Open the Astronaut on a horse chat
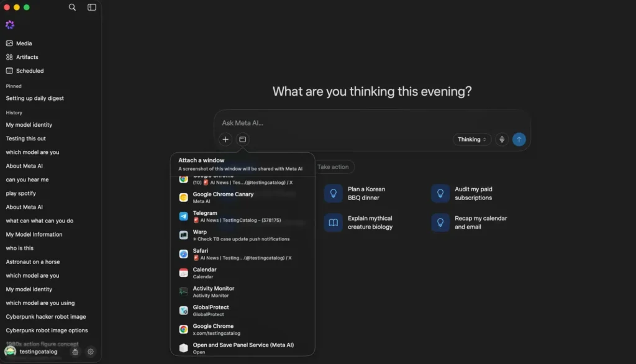This screenshot has width=636, height=364. tap(32, 262)
